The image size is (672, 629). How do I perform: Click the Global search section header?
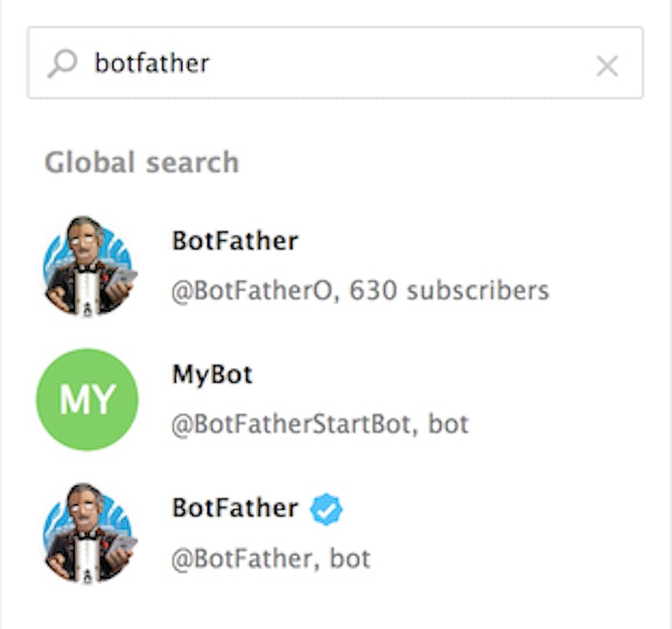[141, 162]
